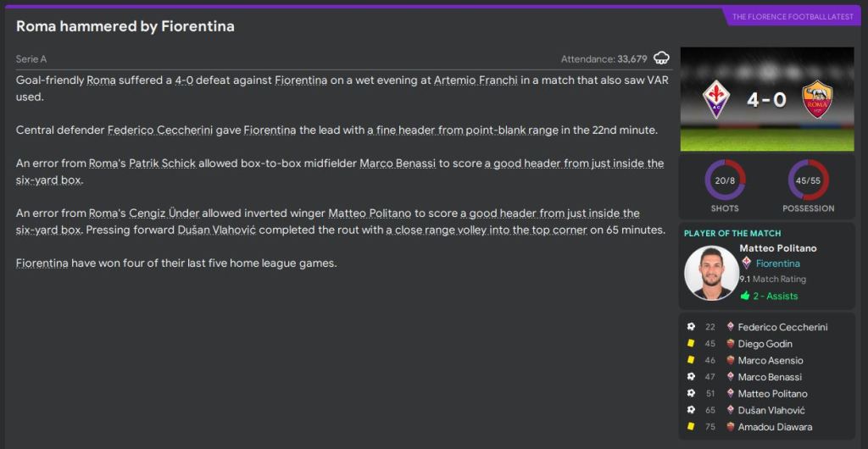
Task: Click the possession 45/55 donut chart
Action: 808,180
